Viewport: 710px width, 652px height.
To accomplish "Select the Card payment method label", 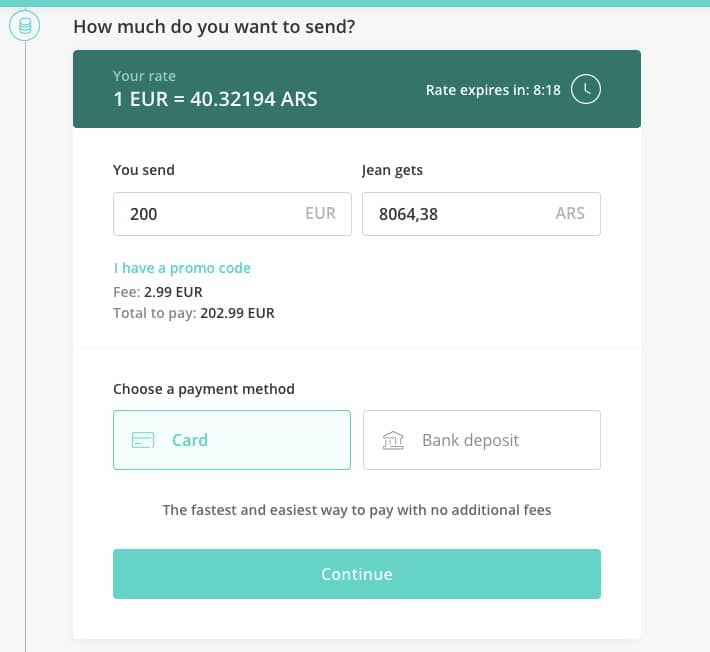I will pos(190,440).
